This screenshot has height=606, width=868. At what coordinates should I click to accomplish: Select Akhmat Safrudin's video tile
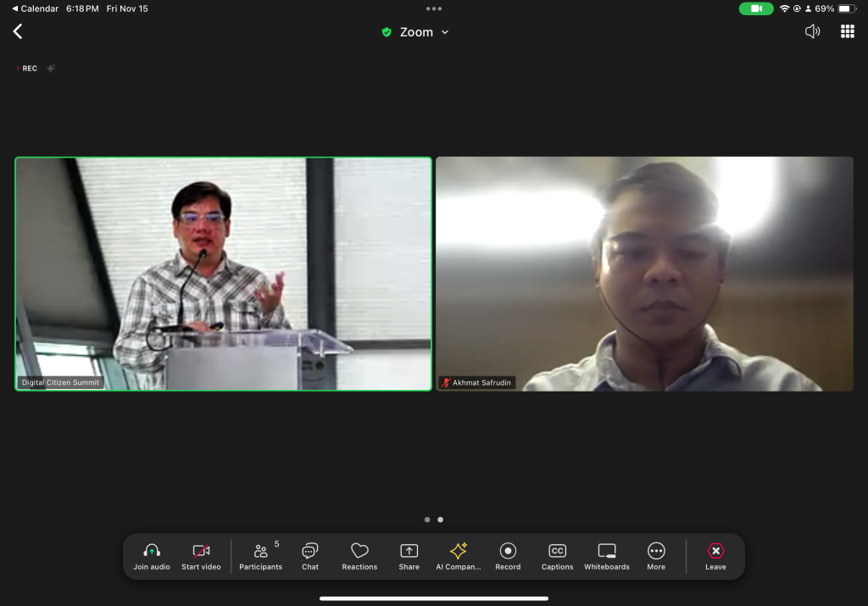644,274
